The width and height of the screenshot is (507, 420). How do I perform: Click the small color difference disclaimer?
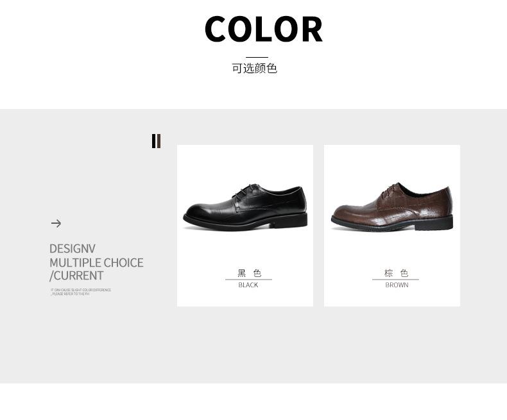coord(81,292)
